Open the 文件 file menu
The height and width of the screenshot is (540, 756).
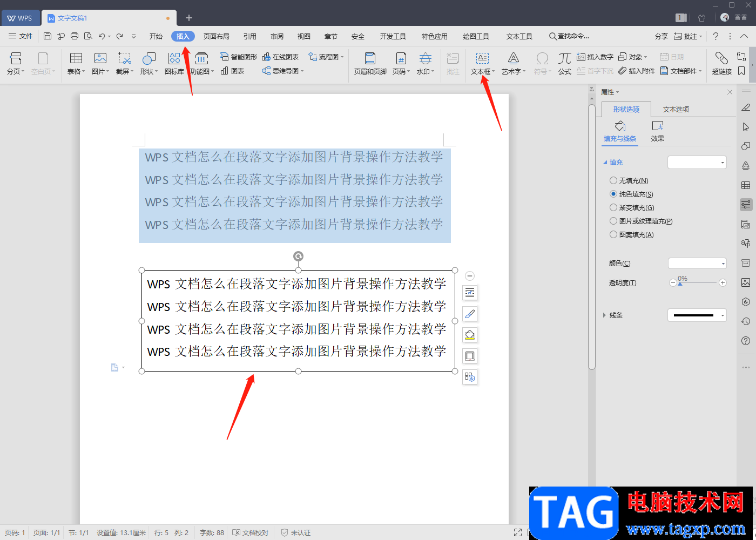(x=21, y=36)
